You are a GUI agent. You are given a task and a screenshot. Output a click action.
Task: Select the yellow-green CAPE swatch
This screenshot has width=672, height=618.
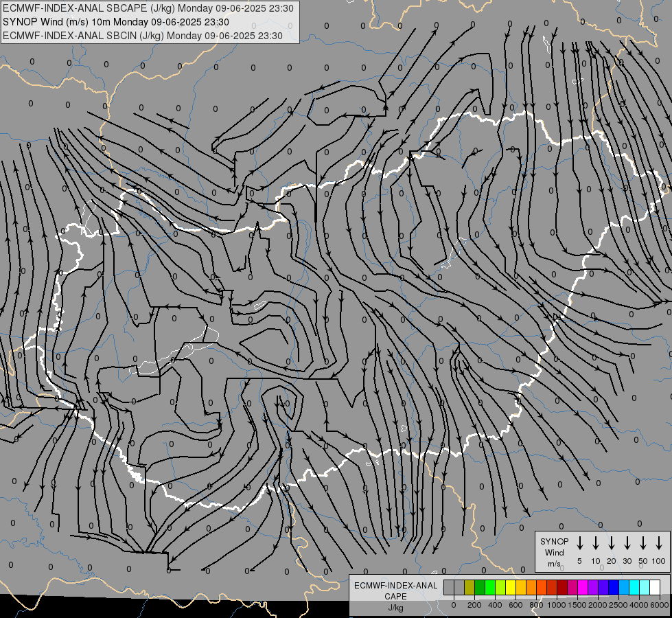(x=500, y=587)
